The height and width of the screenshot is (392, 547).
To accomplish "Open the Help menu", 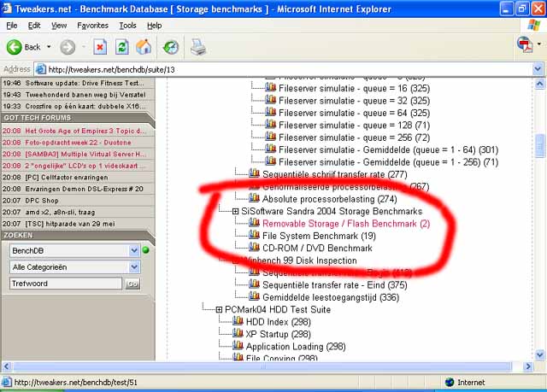I will (x=154, y=26).
